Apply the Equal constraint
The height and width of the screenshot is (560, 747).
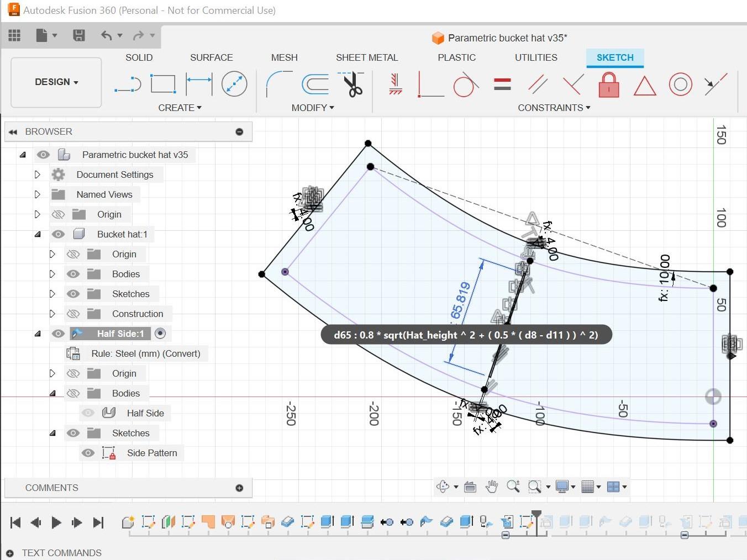click(502, 84)
